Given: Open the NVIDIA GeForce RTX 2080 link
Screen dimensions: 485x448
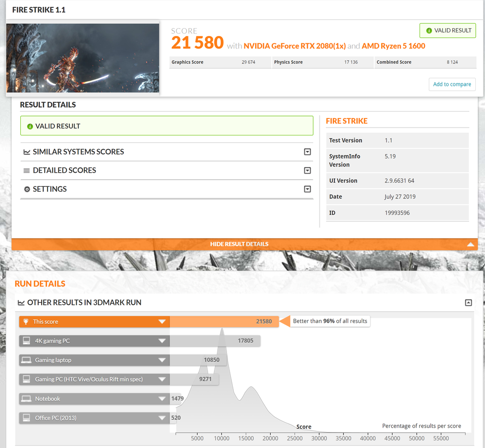Looking at the screenshot, I should (294, 46).
